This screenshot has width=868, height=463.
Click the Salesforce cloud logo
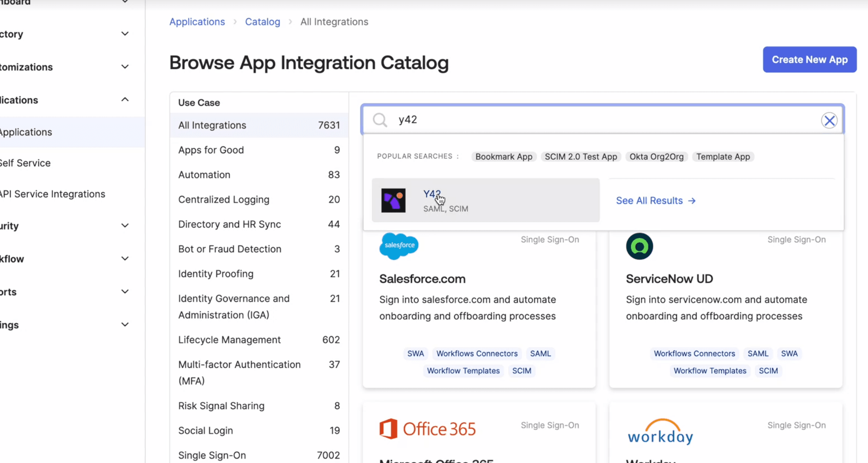[x=399, y=246]
